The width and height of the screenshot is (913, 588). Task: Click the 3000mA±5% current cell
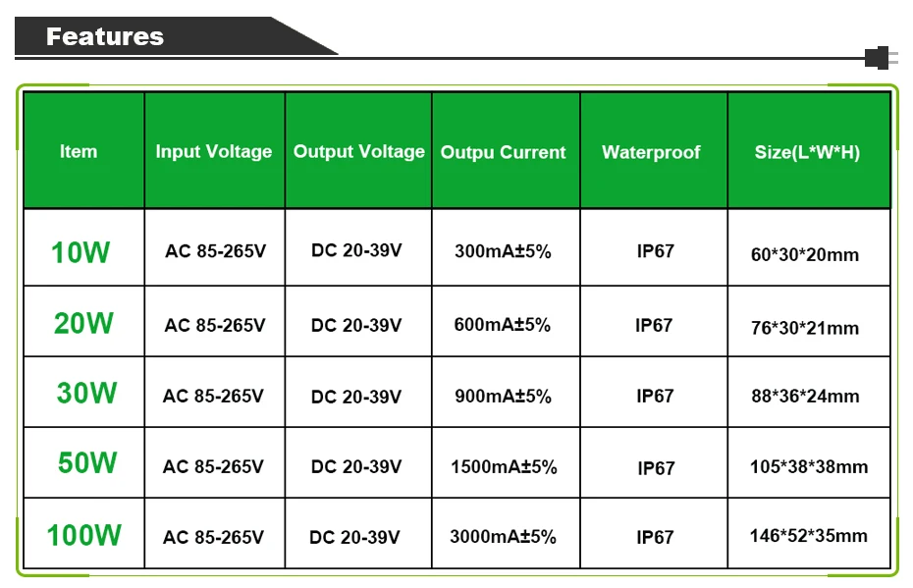click(x=503, y=537)
